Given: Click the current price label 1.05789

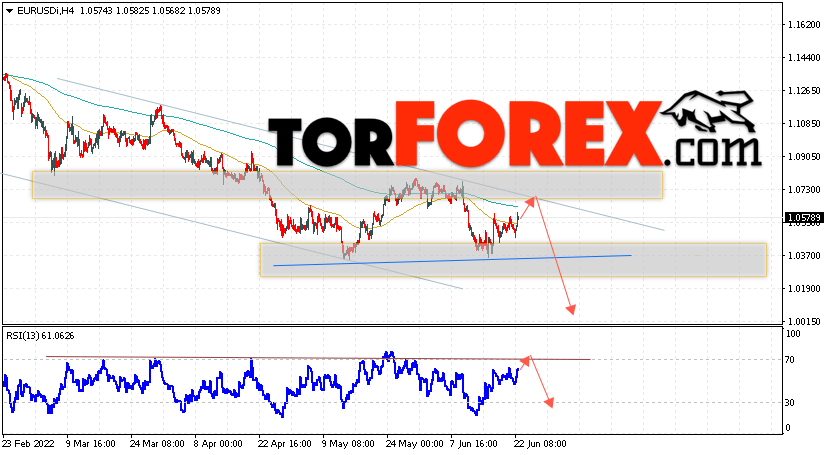Looking at the screenshot, I should point(804,217).
